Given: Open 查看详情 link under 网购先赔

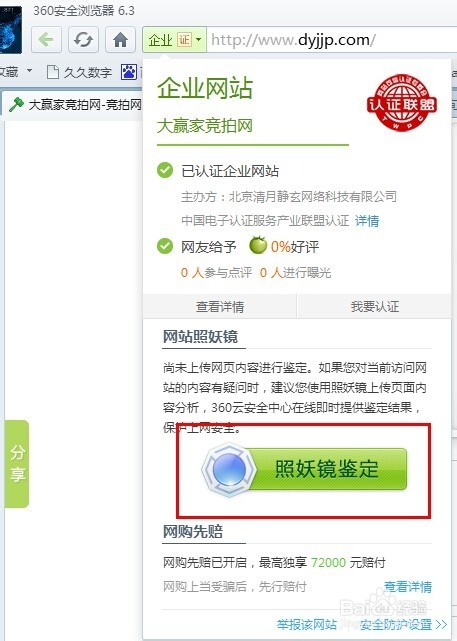Looking at the screenshot, I should pyautogui.click(x=408, y=587).
